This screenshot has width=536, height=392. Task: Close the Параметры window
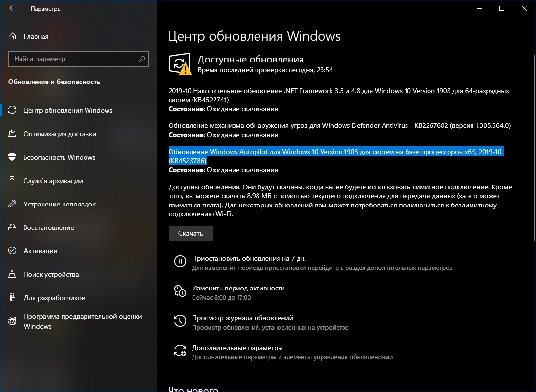tap(524, 8)
